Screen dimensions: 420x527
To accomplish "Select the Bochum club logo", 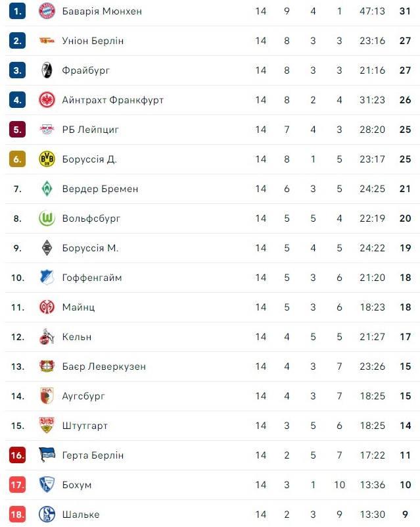I will (x=47, y=485).
